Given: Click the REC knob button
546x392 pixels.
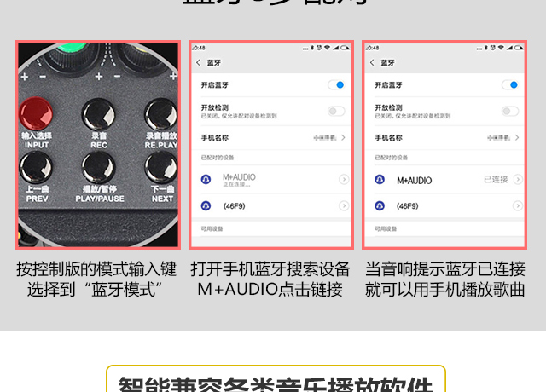Looking at the screenshot, I should pos(99,114).
